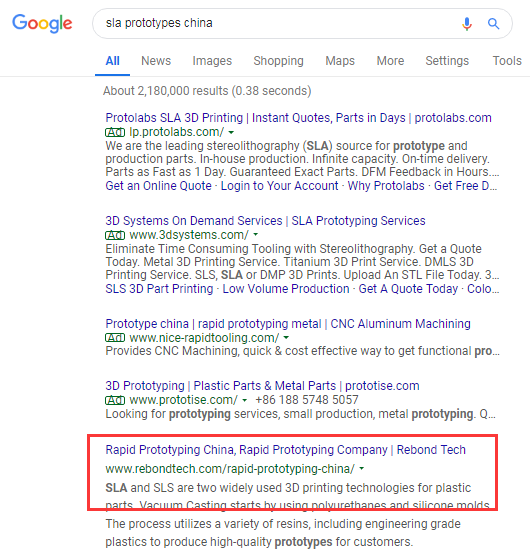This screenshot has height=558, width=530.
Task: Open the More menu
Action: [390, 61]
